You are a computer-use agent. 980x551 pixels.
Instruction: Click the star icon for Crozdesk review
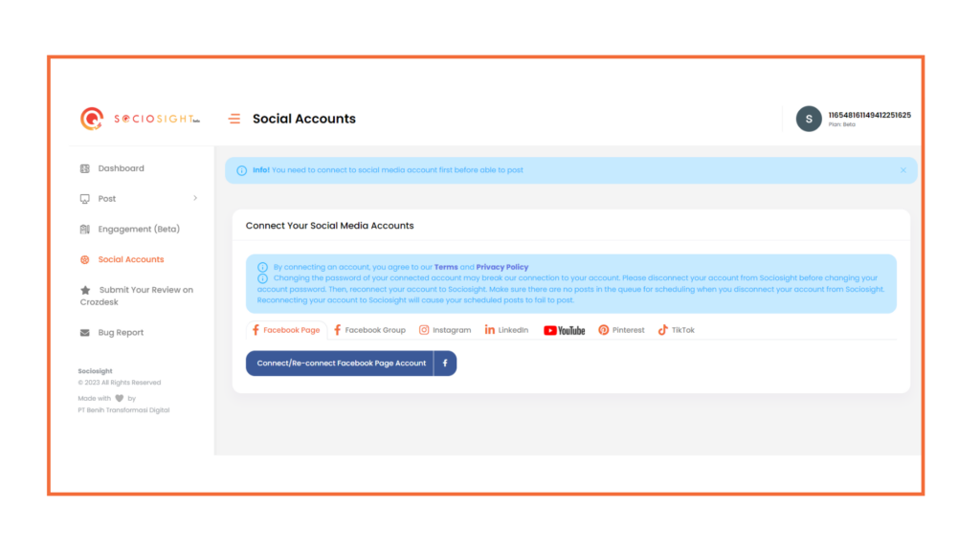click(85, 290)
